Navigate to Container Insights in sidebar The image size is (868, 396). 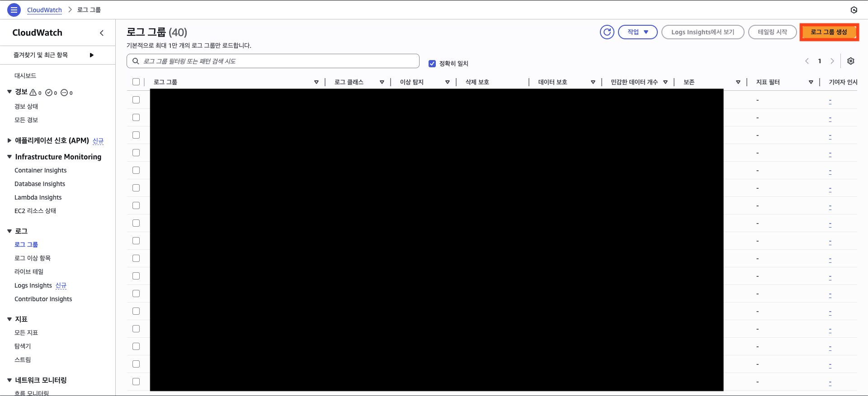click(x=40, y=170)
